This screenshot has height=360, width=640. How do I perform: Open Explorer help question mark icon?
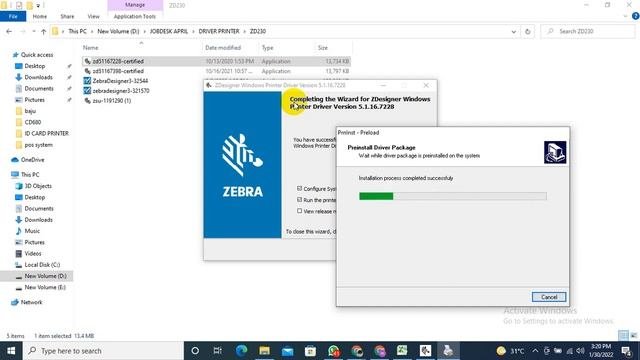pyautogui.click(x=636, y=16)
